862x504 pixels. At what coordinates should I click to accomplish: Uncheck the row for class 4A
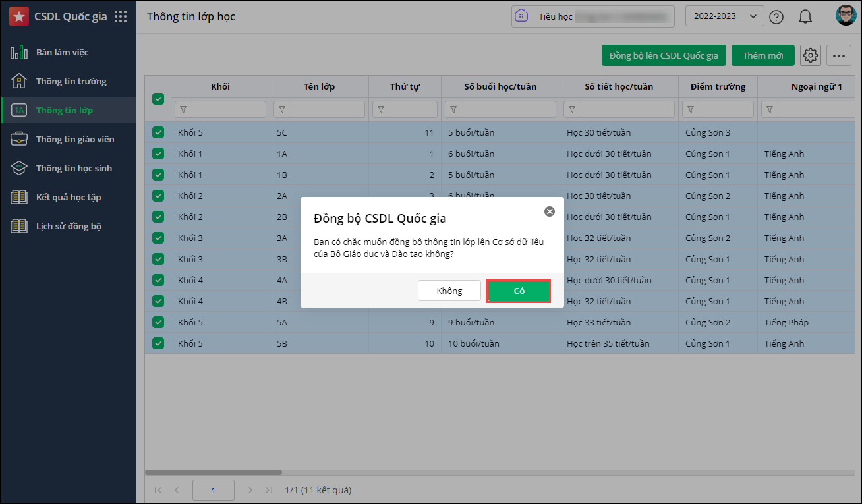(x=158, y=280)
